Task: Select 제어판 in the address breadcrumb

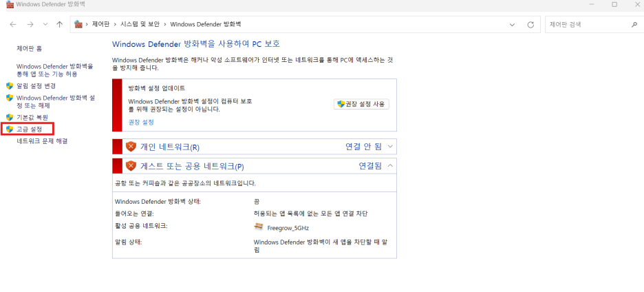Action: pyautogui.click(x=100, y=24)
